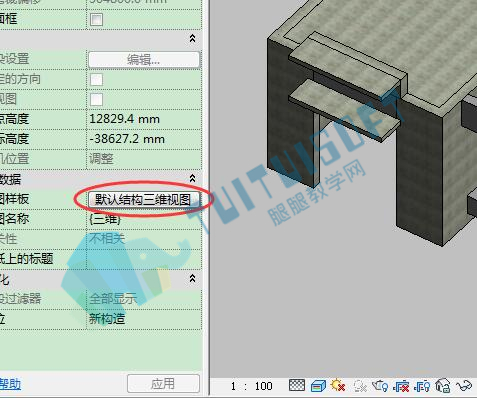Screen dimensions: 477x398
Task: Click the unlocked 3D view house icon
Action: click(x=443, y=386)
